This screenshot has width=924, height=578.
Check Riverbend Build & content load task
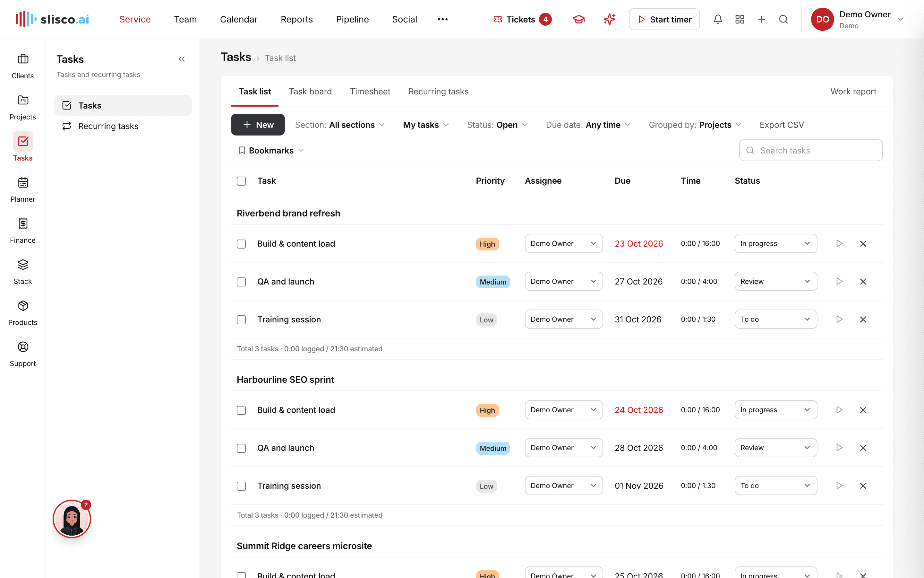(241, 244)
